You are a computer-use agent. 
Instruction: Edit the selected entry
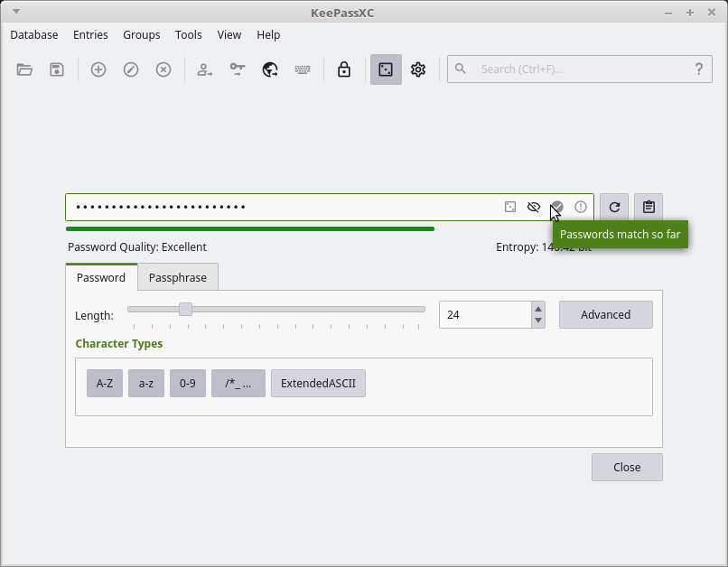(130, 69)
